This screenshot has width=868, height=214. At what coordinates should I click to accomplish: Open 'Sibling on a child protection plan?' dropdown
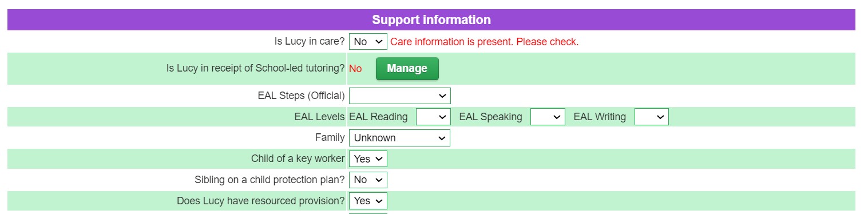[368, 180]
